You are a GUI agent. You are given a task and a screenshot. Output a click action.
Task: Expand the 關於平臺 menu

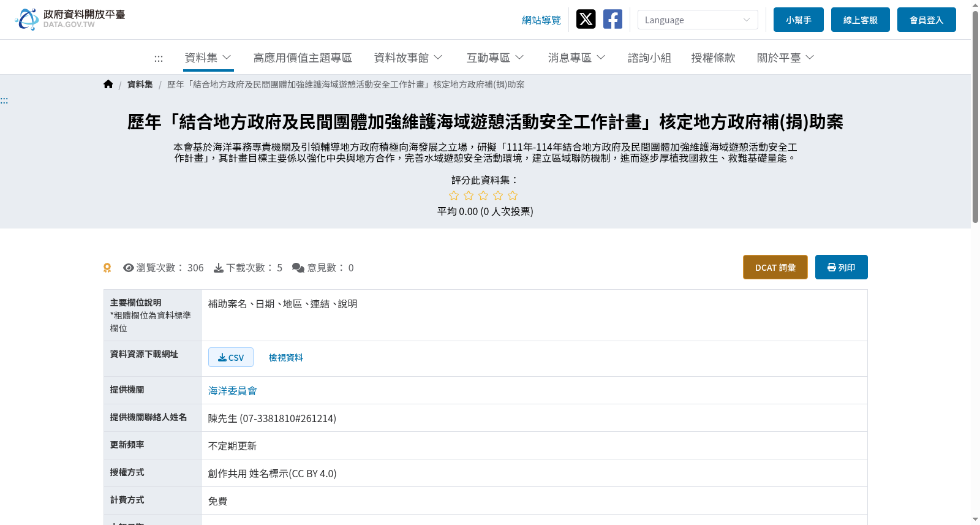785,58
